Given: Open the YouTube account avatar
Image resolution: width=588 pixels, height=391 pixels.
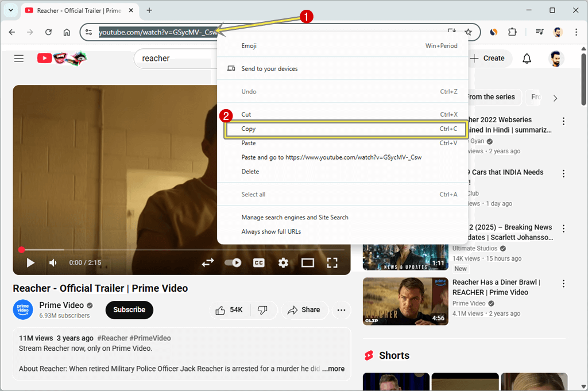Looking at the screenshot, I should pos(556,59).
